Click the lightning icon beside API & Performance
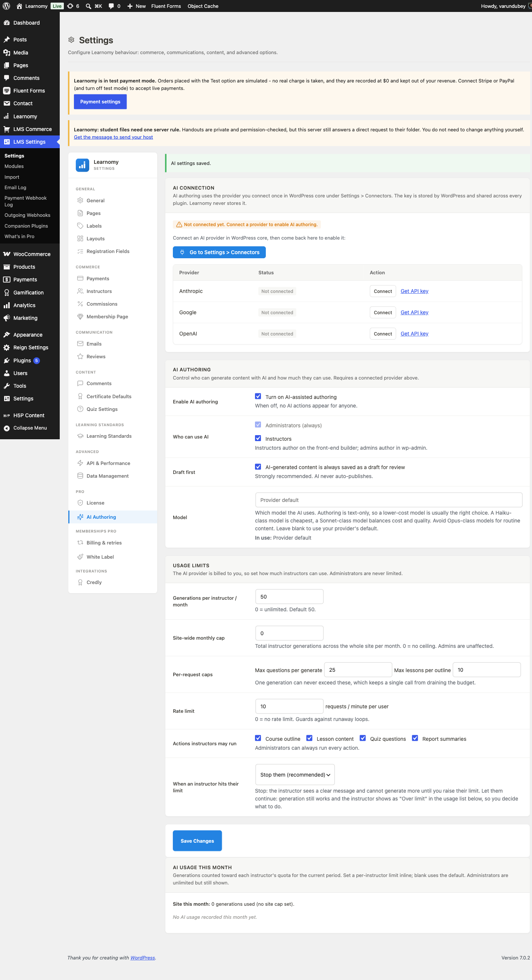 coord(80,463)
